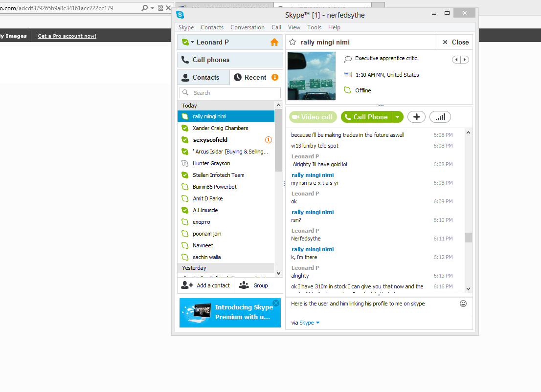Click the Add a contact button
This screenshot has height=392, width=541.
click(205, 285)
